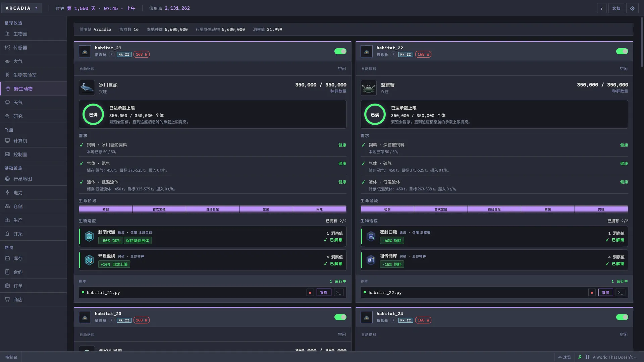644x362 pixels.
Task: Open the help question mark icon
Action: (x=601, y=8)
